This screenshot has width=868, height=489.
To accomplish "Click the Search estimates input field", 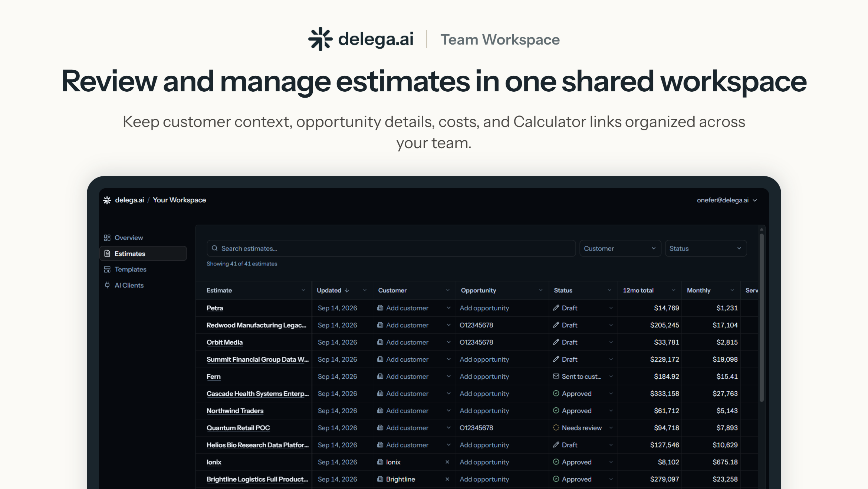I will coord(391,248).
